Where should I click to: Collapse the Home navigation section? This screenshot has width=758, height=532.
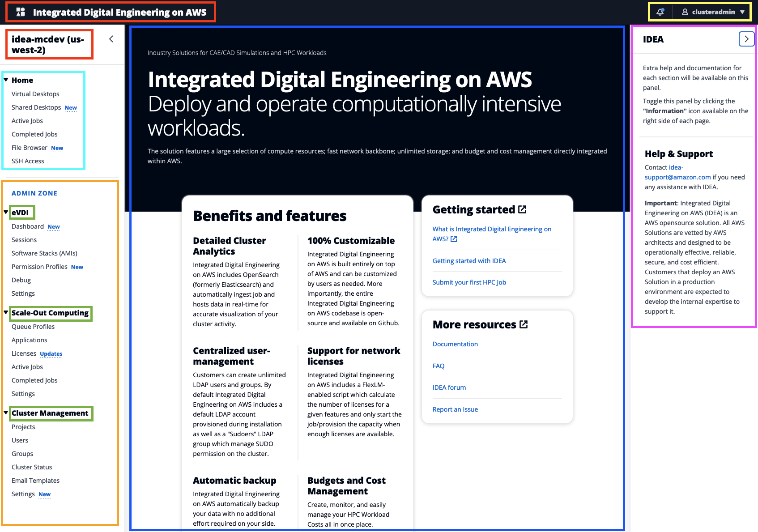[x=6, y=80]
